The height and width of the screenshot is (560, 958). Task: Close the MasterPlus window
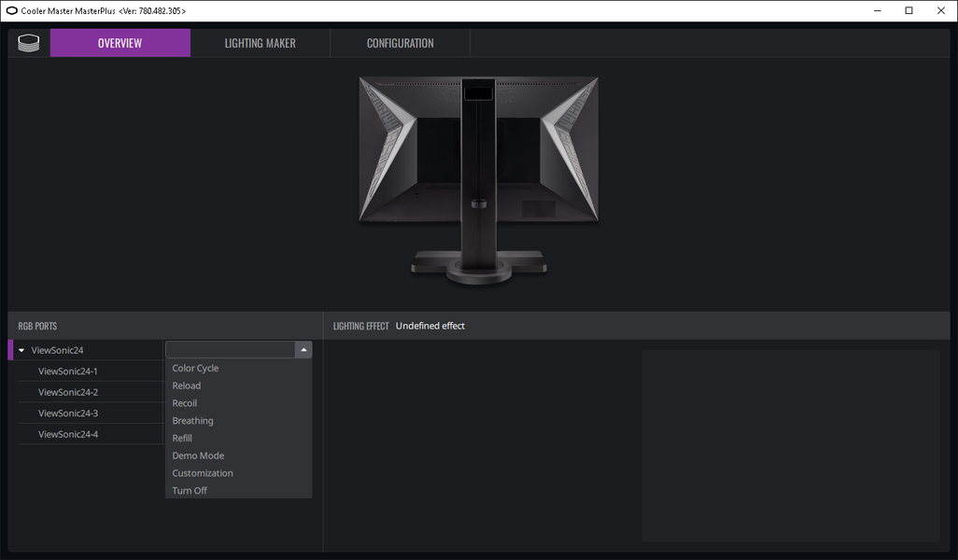(x=941, y=10)
